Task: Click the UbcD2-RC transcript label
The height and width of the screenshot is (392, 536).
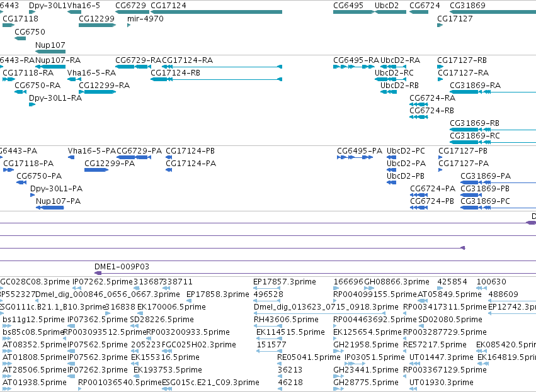Action: [x=394, y=73]
